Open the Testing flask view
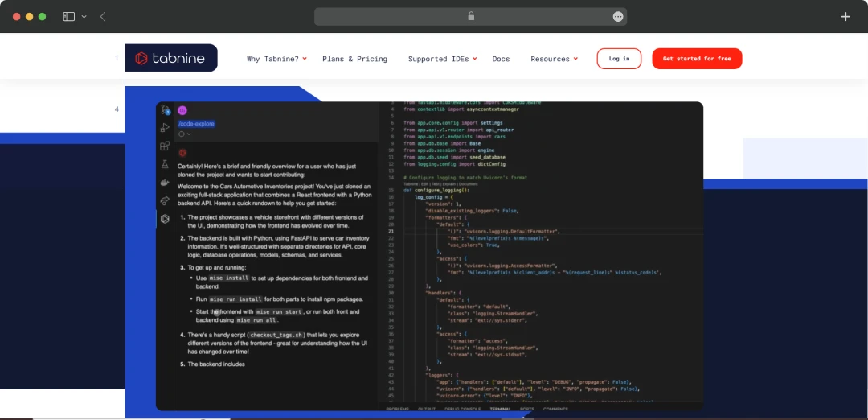 (165, 164)
